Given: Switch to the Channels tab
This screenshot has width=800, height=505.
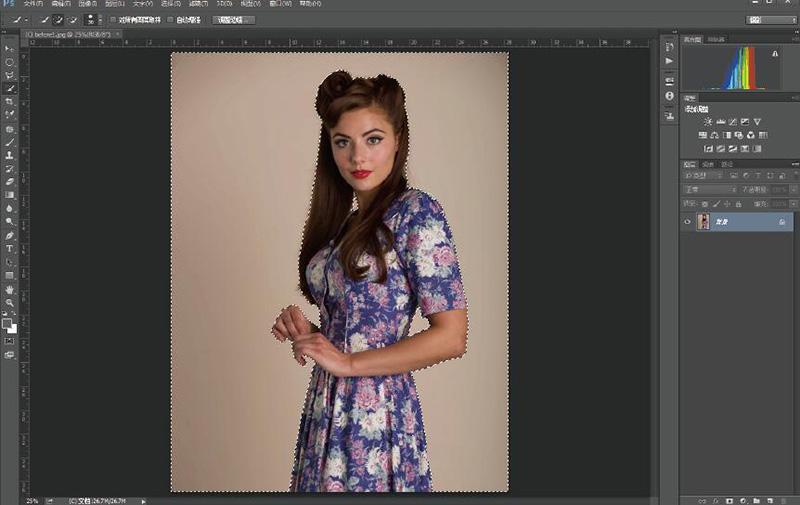Looking at the screenshot, I should pos(709,163).
